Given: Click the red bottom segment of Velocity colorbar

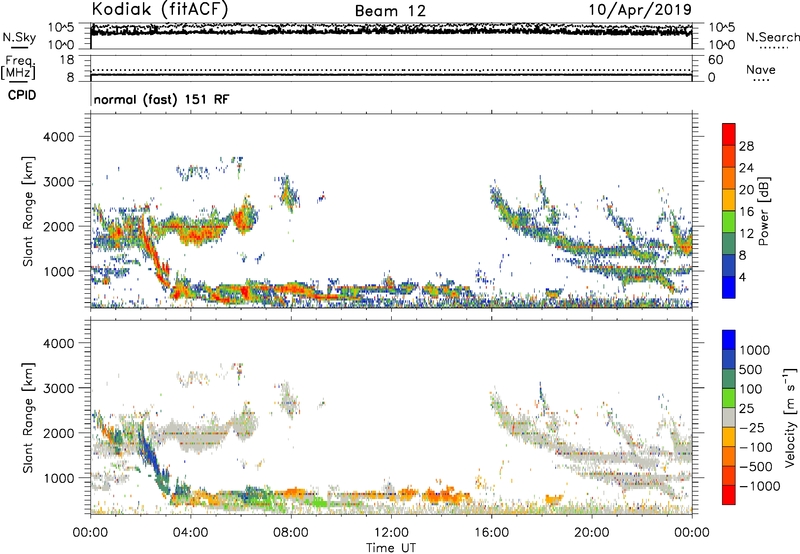Looking at the screenshot, I should pos(729,495).
